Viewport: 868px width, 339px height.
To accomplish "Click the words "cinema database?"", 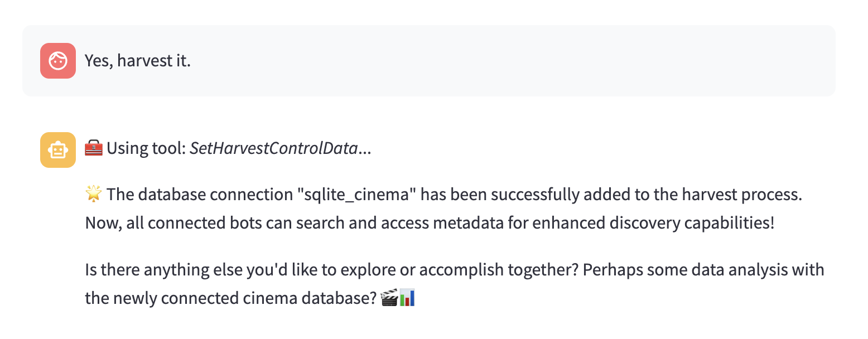I will (x=325, y=298).
